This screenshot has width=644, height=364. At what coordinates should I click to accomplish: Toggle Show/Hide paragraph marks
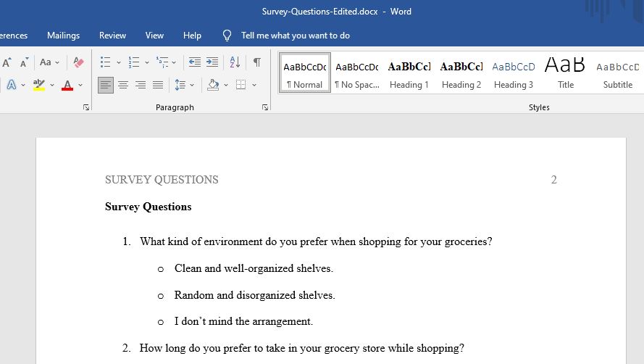click(257, 62)
